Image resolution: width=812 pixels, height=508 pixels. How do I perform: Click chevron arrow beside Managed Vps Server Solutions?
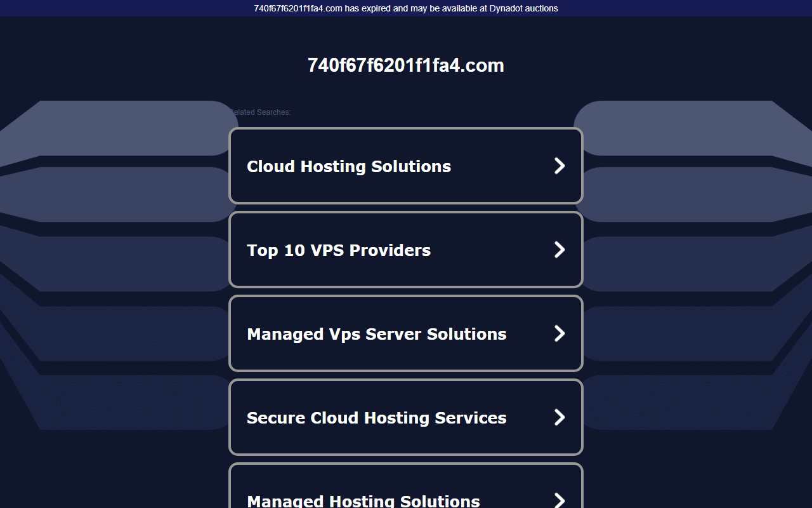[560, 333]
